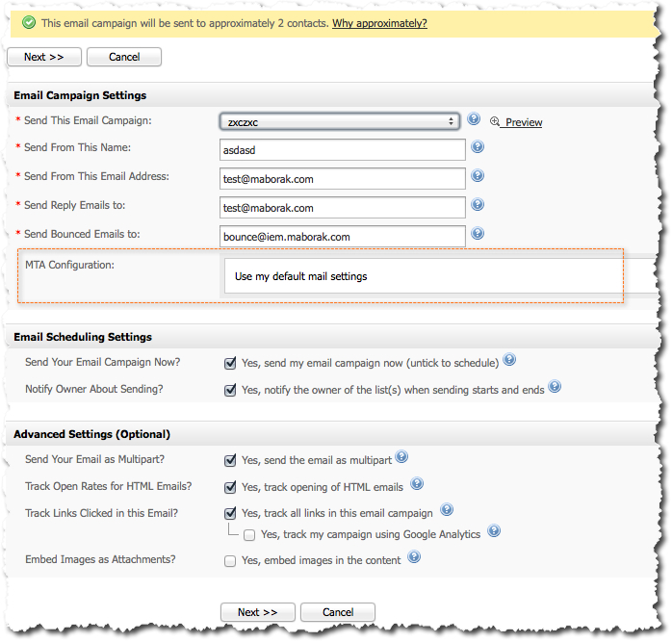Click the 'MTA Configuration:' label
The width and height of the screenshot is (672, 642).
70,265
